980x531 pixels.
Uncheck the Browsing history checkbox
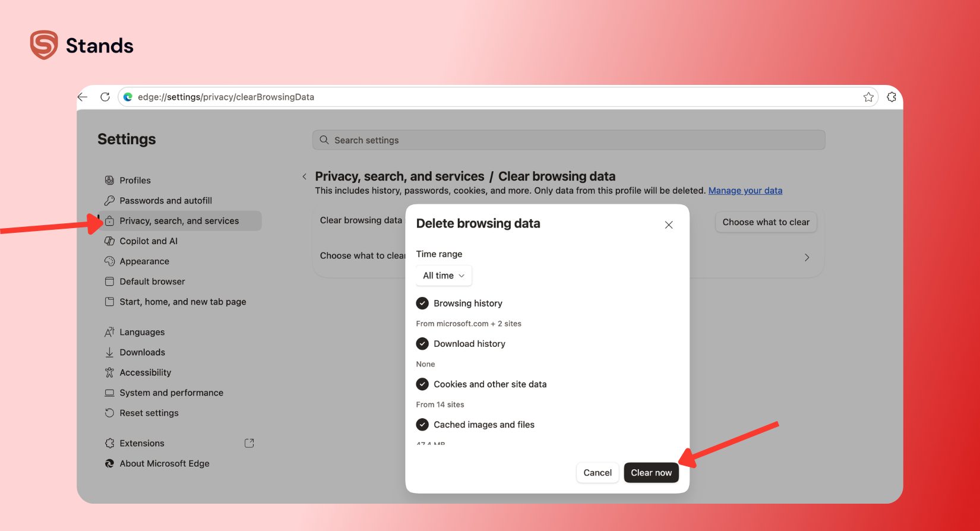422,303
